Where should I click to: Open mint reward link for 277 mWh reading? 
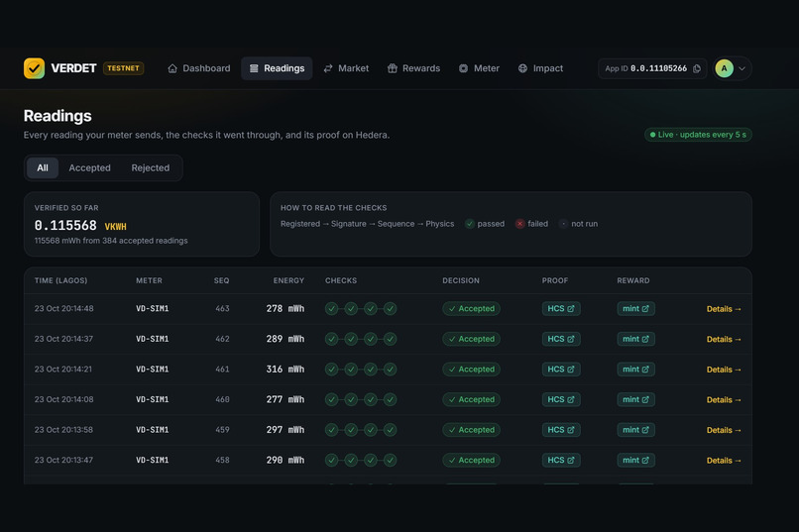pos(636,399)
